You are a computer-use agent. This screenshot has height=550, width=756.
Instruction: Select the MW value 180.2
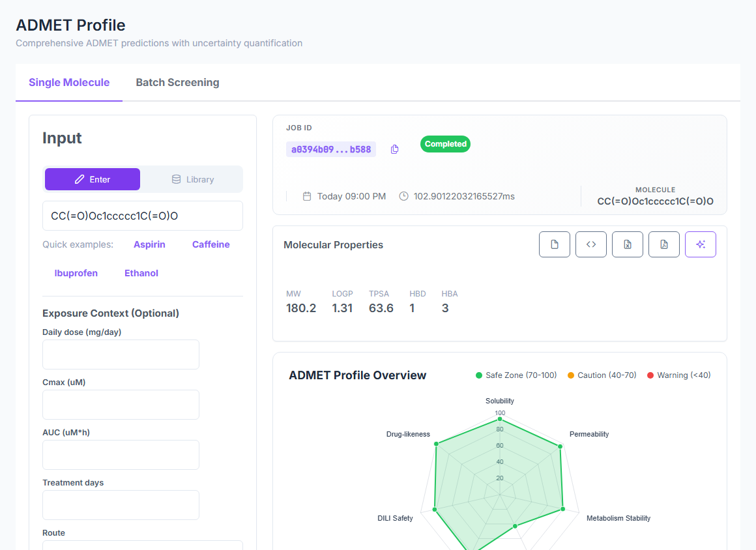(301, 308)
